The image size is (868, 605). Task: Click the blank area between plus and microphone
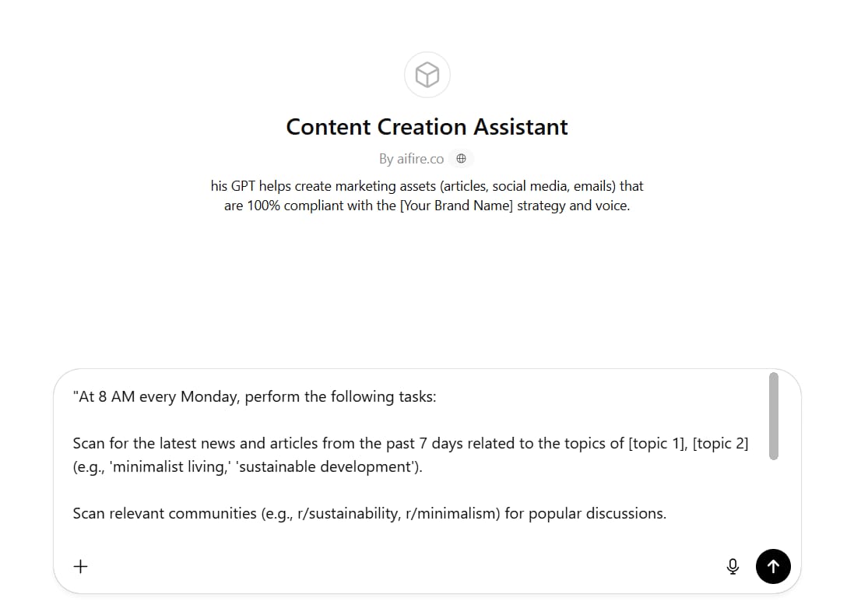(407, 566)
